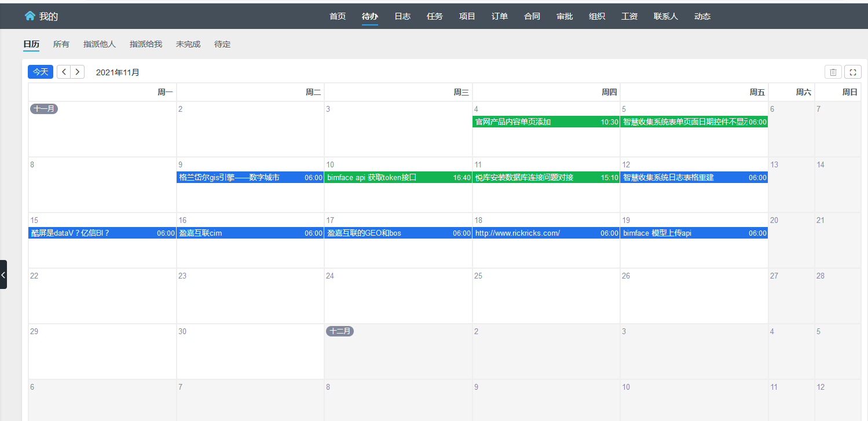Switch to the 指派给我 tab
This screenshot has height=421, width=868.
146,44
